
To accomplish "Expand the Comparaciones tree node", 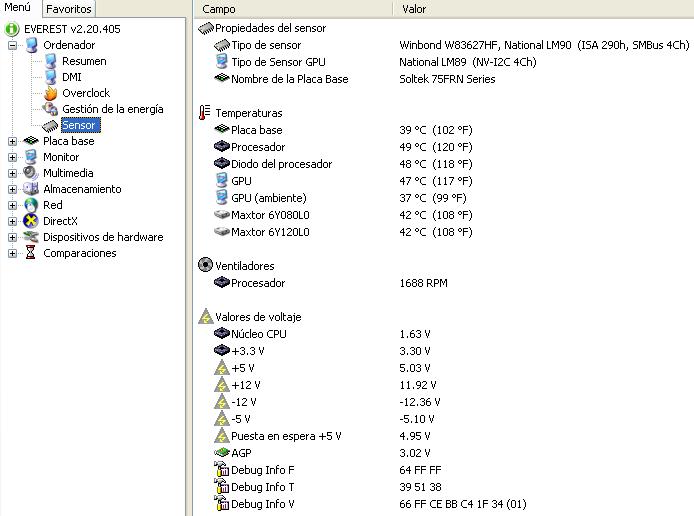I will [12, 253].
